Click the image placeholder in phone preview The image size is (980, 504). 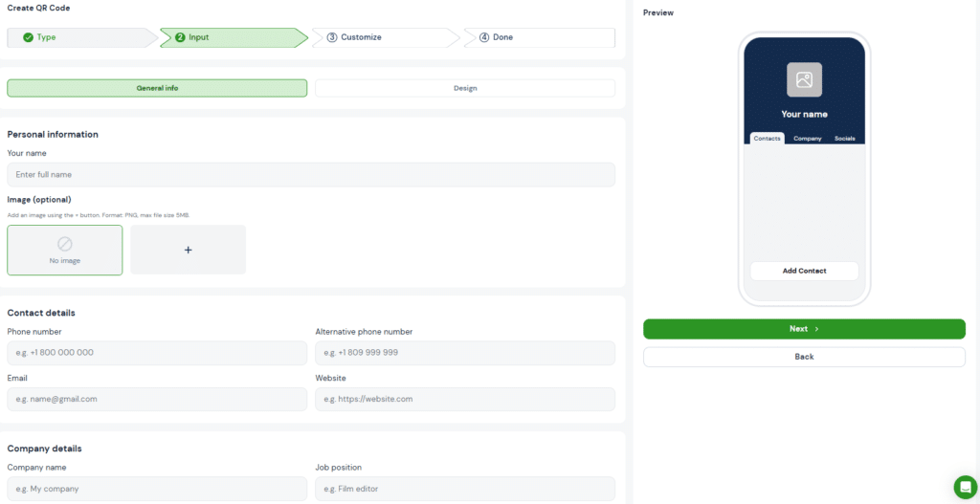coord(804,80)
